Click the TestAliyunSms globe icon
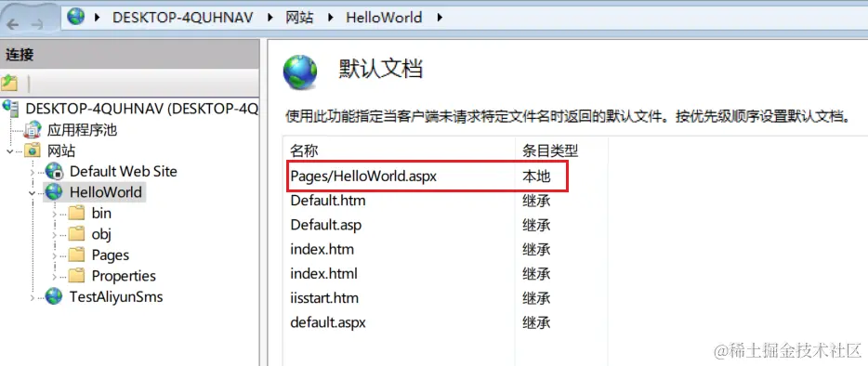Screen dimensions: 868x366 54,296
